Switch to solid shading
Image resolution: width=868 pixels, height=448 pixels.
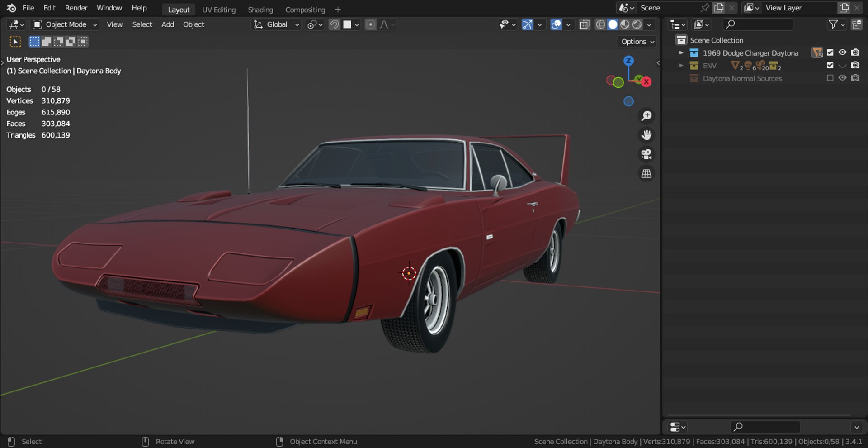[613, 24]
